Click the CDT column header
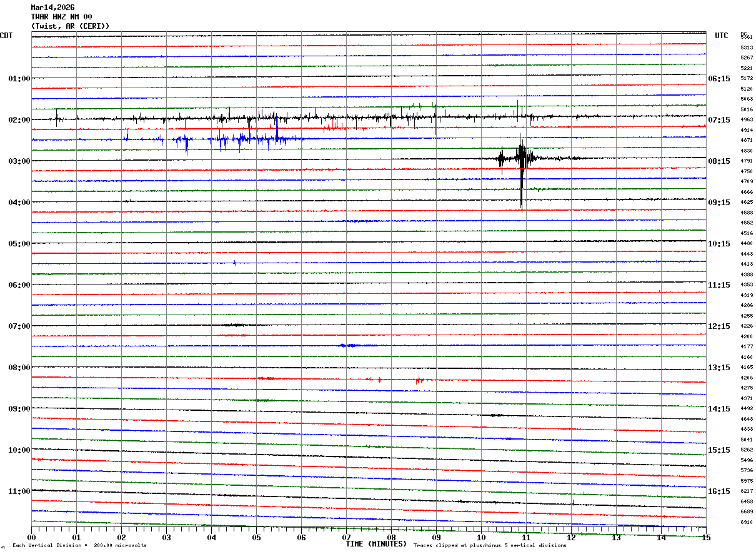 (x=6, y=36)
